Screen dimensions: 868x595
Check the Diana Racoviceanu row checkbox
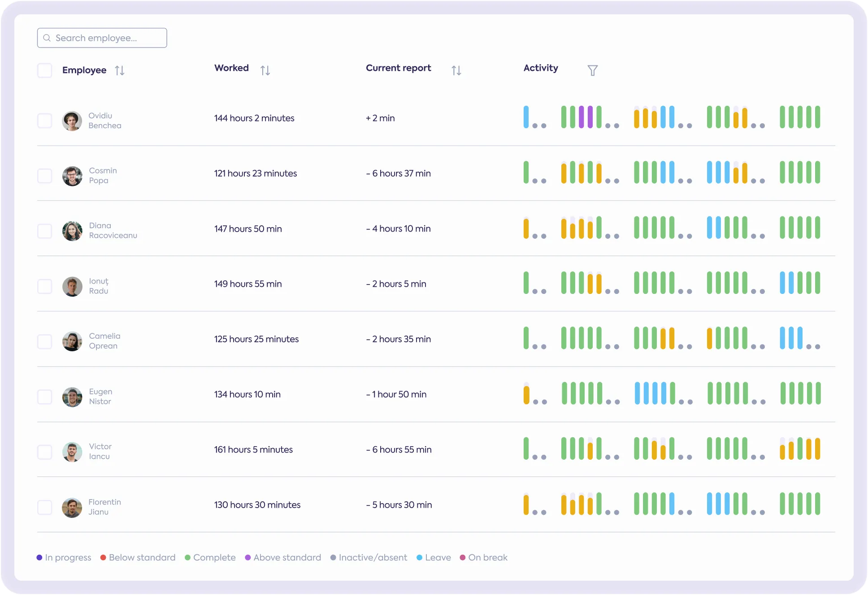click(x=44, y=231)
